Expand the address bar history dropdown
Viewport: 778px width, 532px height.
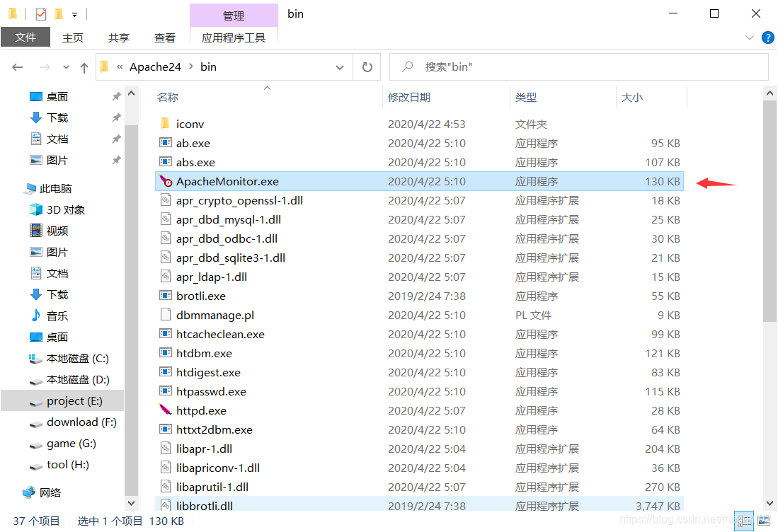coord(340,67)
